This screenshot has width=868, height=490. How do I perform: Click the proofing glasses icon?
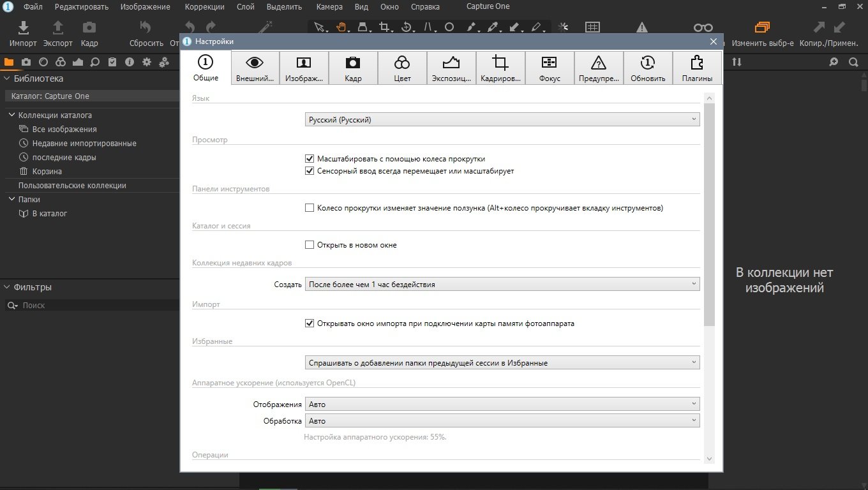coord(703,27)
